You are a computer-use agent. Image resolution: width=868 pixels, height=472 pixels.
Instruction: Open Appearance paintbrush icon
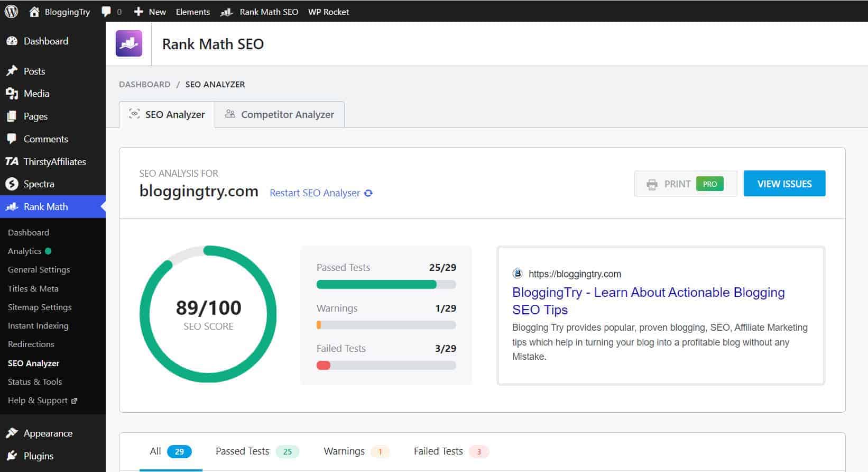tap(12, 433)
